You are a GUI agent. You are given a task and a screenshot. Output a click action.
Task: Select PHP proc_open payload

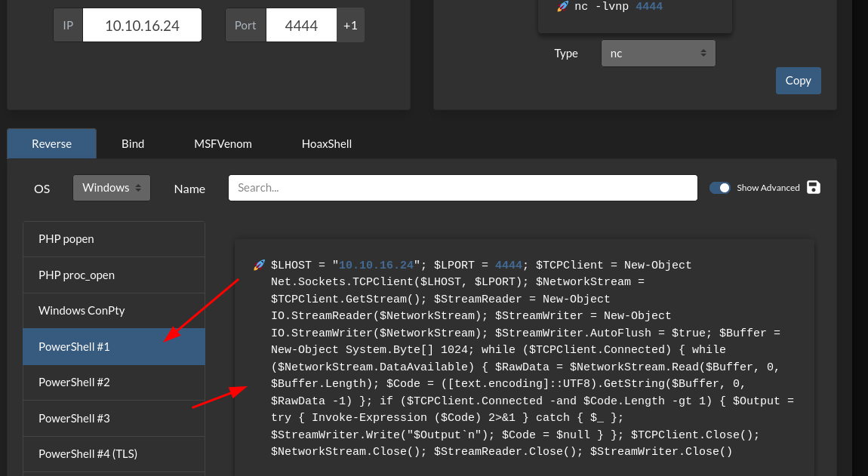click(114, 275)
